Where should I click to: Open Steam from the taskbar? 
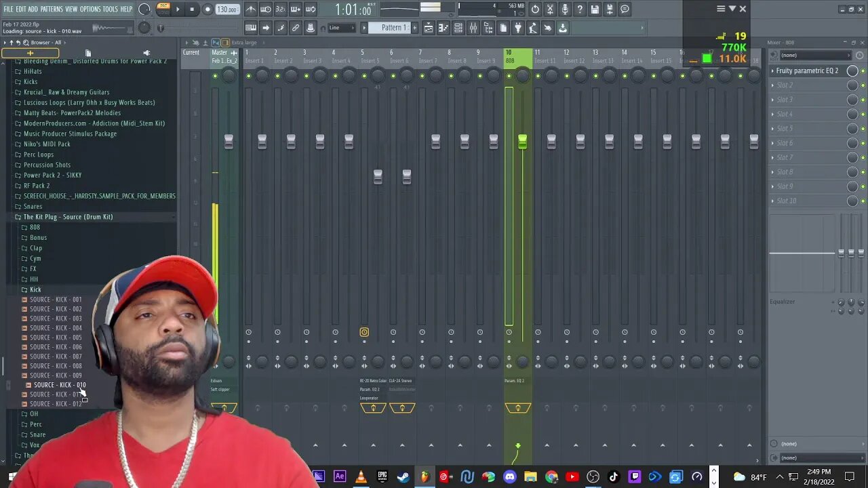pyautogui.click(x=403, y=477)
